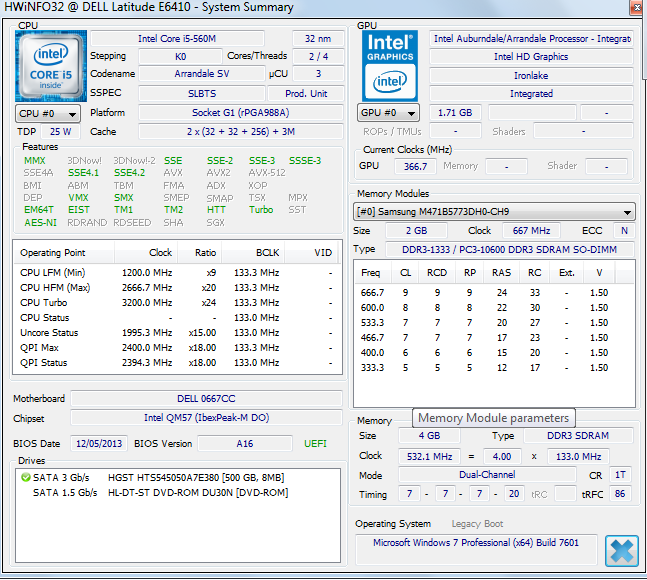This screenshot has width=647, height=580.
Task: Click the Socket G1 (rPGA988A) platform field
Action: point(241,113)
